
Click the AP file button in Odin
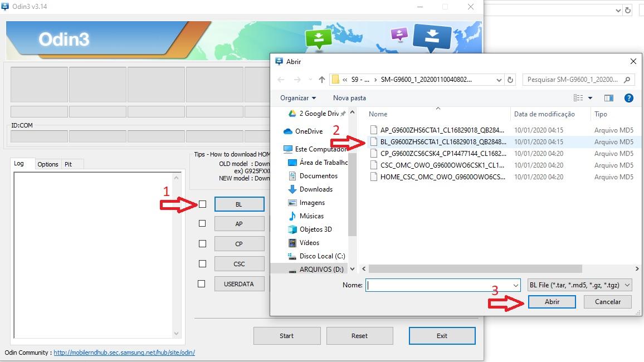[x=239, y=224]
